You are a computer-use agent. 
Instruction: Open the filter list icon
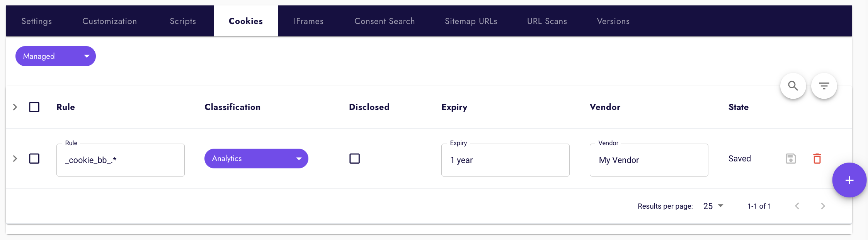click(824, 86)
